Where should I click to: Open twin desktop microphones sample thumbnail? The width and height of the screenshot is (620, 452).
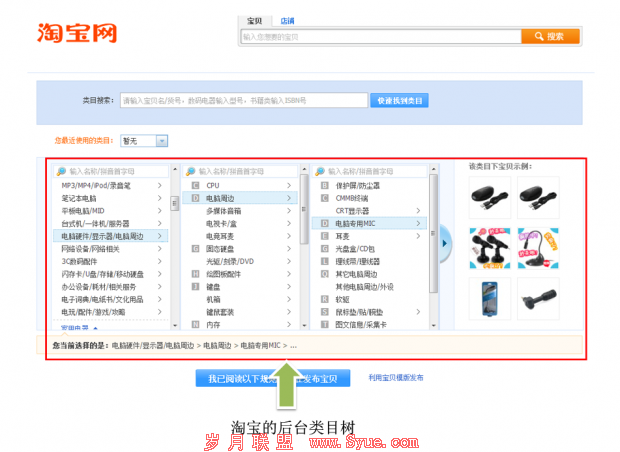pyautogui.click(x=490, y=248)
